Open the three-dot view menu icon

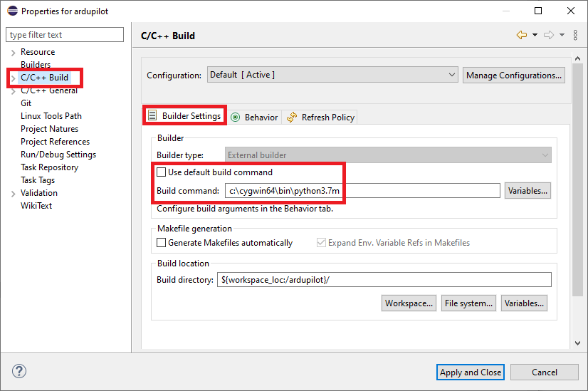575,35
